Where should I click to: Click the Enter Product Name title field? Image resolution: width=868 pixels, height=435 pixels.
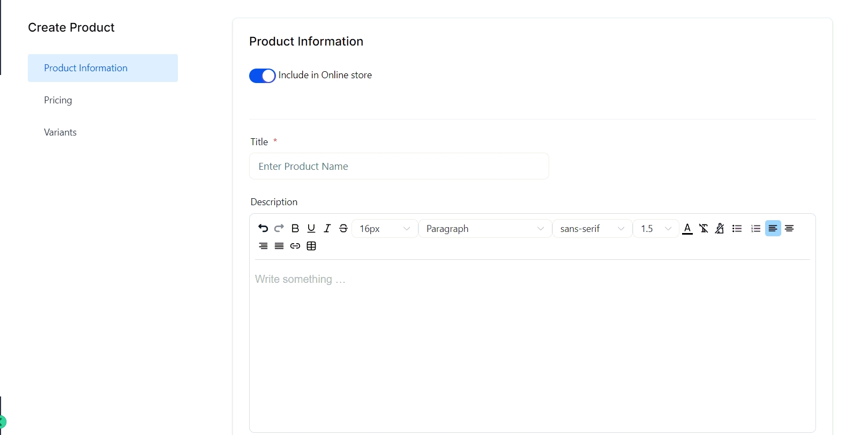point(399,167)
